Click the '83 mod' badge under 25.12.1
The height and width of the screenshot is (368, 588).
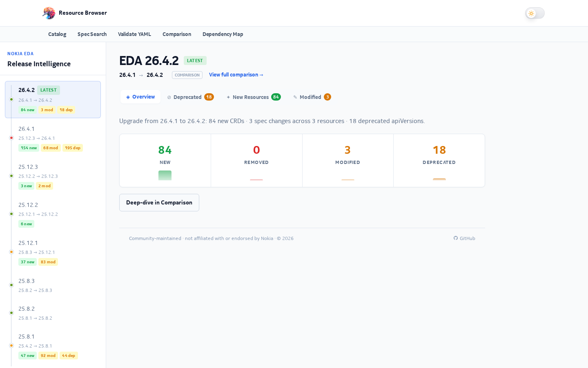[x=48, y=262]
